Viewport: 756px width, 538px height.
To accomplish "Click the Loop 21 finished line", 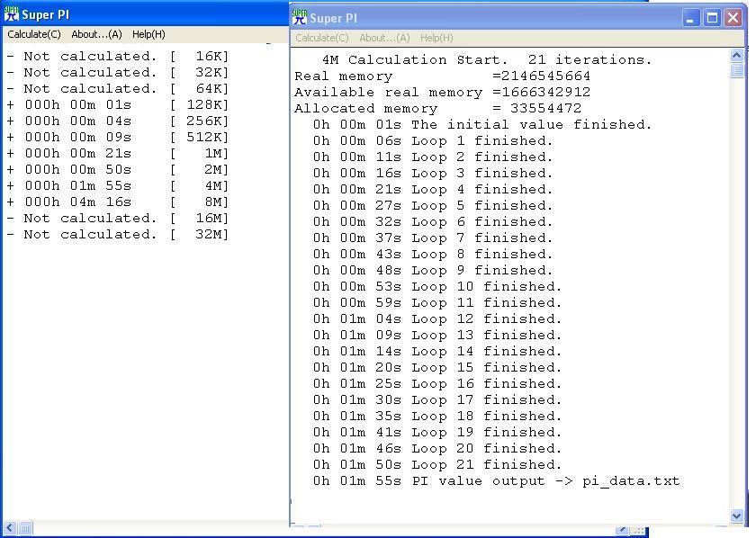I will (x=437, y=465).
